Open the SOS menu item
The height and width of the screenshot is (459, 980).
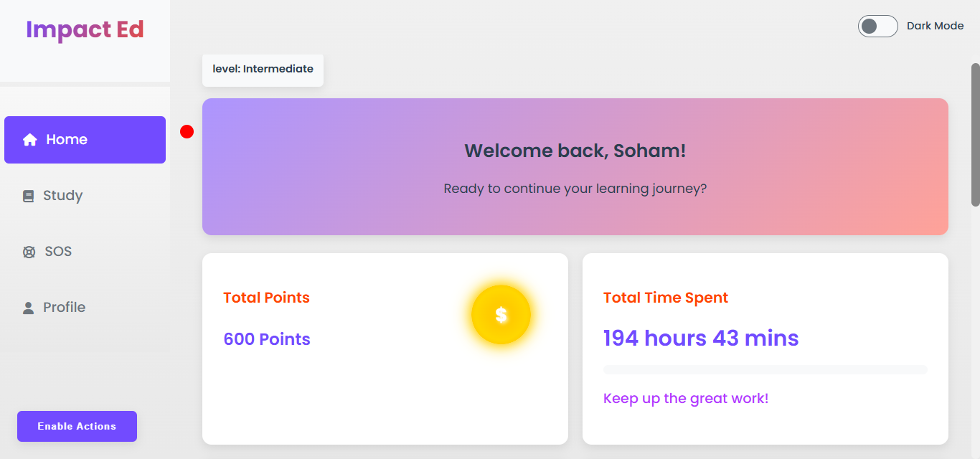(x=57, y=252)
